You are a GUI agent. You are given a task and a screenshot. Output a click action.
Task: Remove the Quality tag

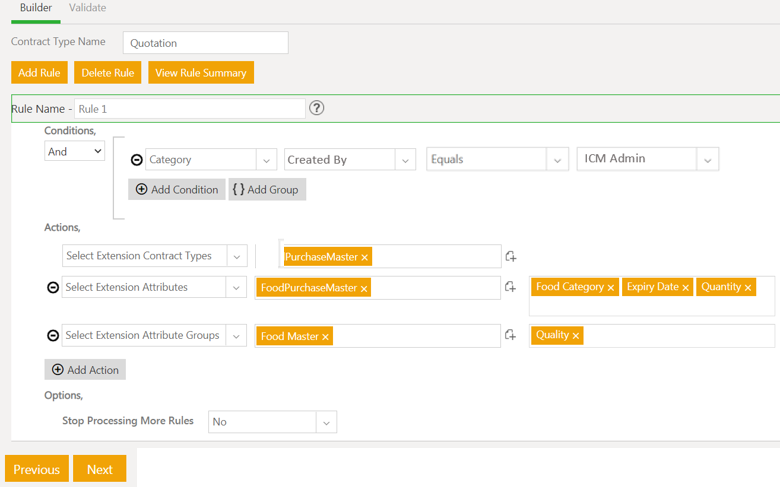576,336
